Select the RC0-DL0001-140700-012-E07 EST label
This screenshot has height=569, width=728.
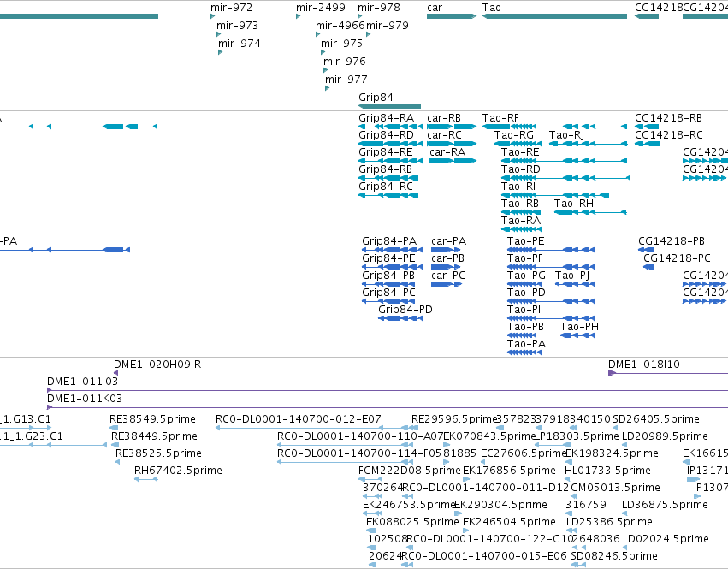[299, 419]
